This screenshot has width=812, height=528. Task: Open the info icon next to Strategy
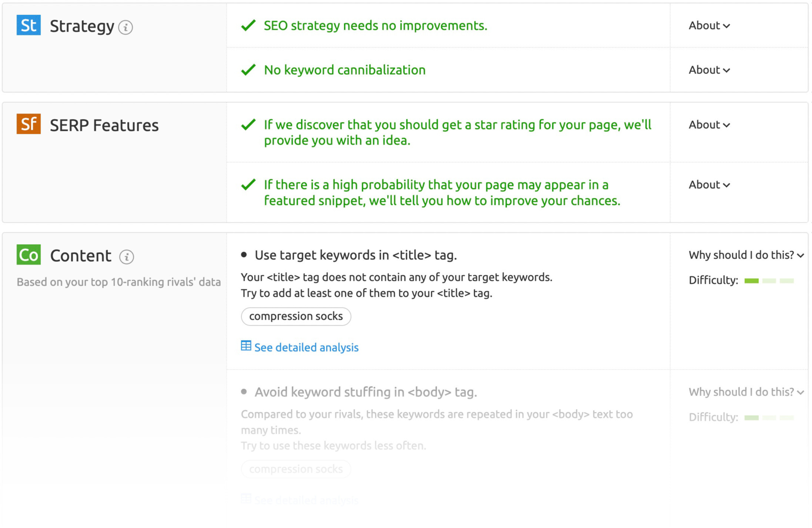tap(126, 27)
